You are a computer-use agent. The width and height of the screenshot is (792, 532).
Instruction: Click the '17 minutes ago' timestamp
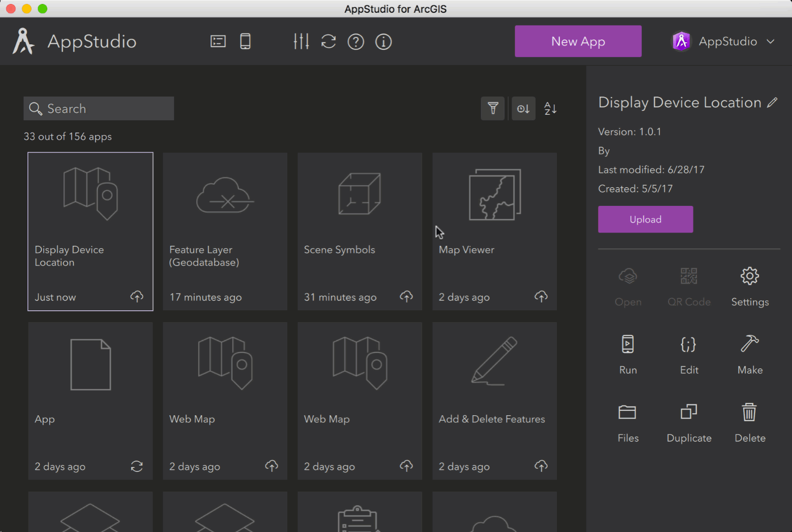(x=206, y=297)
